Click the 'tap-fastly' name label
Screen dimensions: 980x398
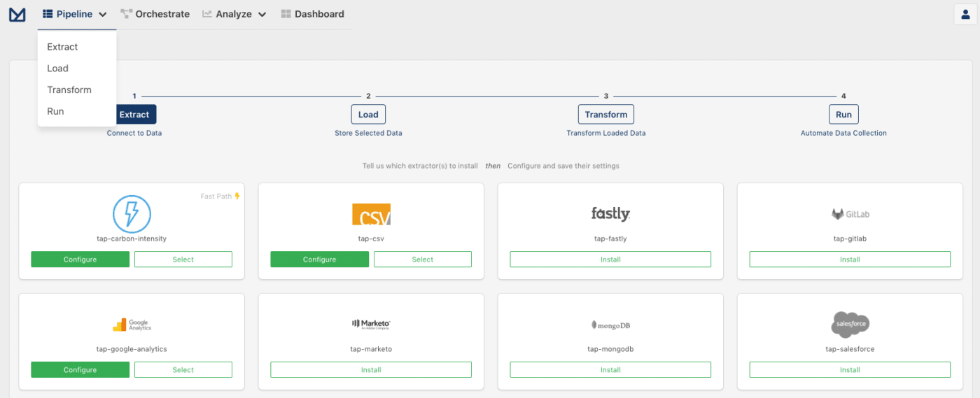(x=610, y=239)
